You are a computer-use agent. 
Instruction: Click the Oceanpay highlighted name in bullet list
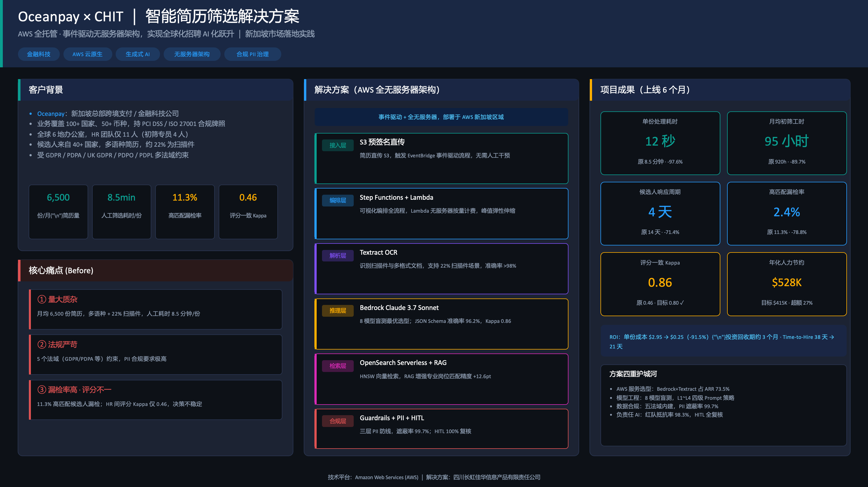point(51,114)
